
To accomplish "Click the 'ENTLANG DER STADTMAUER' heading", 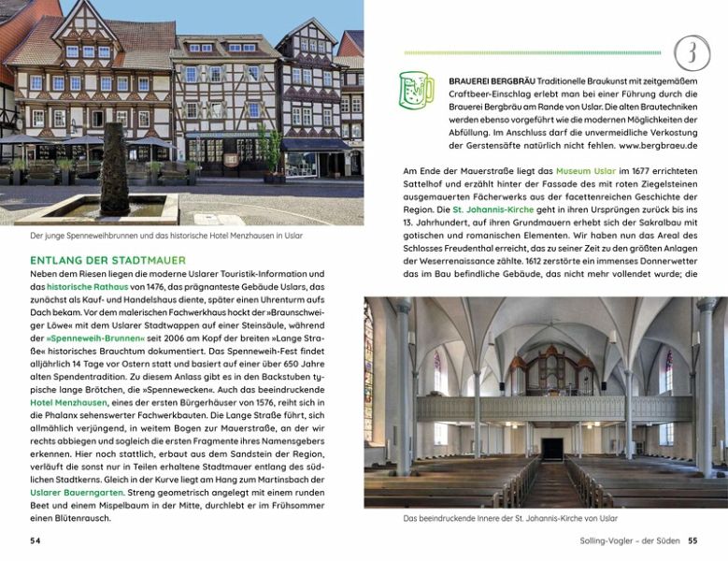I will [x=107, y=259].
